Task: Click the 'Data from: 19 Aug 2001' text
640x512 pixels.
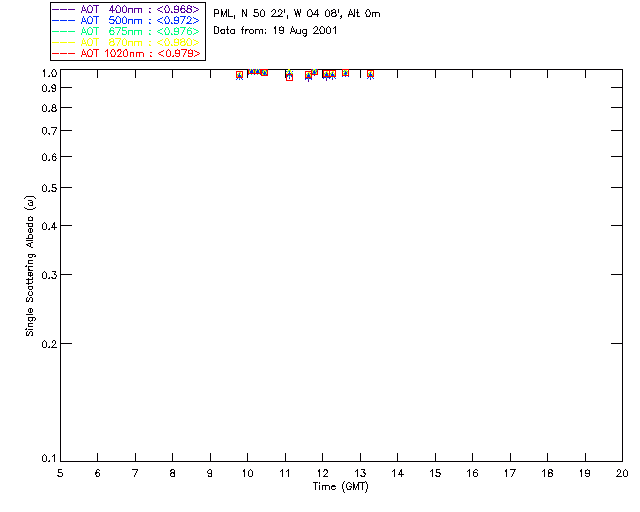Action: [x=275, y=31]
